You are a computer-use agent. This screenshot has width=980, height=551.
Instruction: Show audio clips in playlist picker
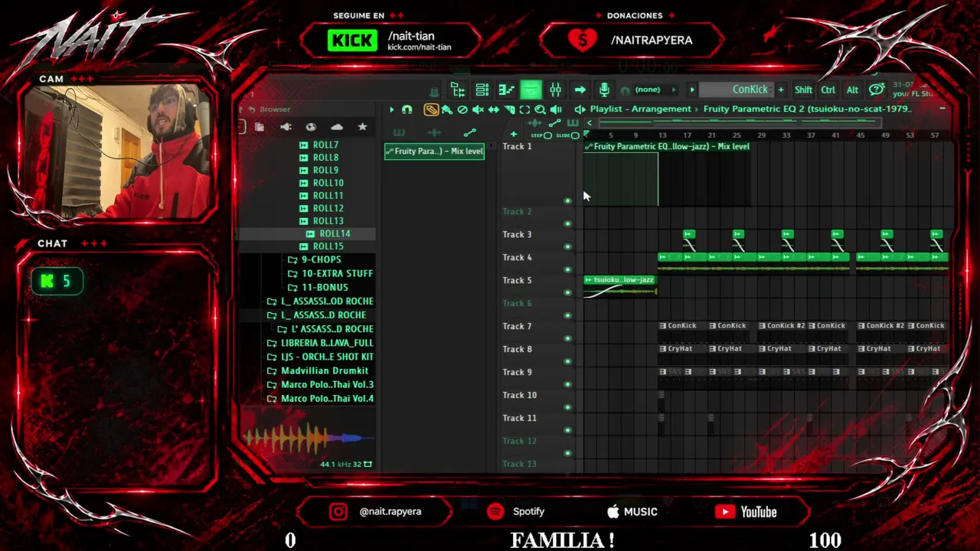click(x=434, y=133)
